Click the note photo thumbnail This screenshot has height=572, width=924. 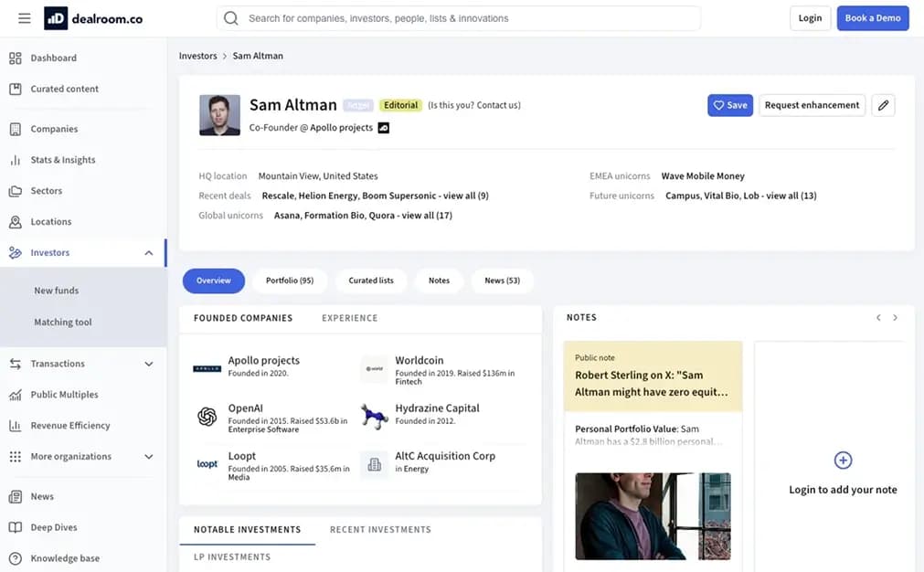click(653, 516)
